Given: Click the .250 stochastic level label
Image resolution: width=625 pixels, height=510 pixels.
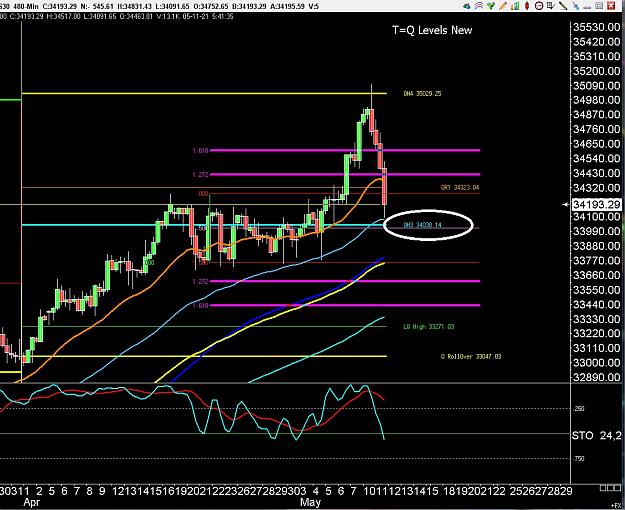Looking at the screenshot, I should pos(579,409).
